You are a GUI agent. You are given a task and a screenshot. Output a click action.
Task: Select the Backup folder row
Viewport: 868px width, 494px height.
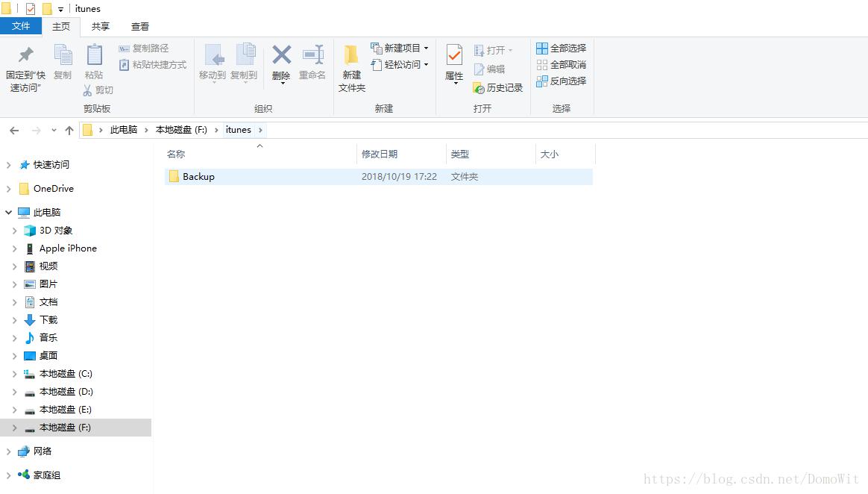379,177
